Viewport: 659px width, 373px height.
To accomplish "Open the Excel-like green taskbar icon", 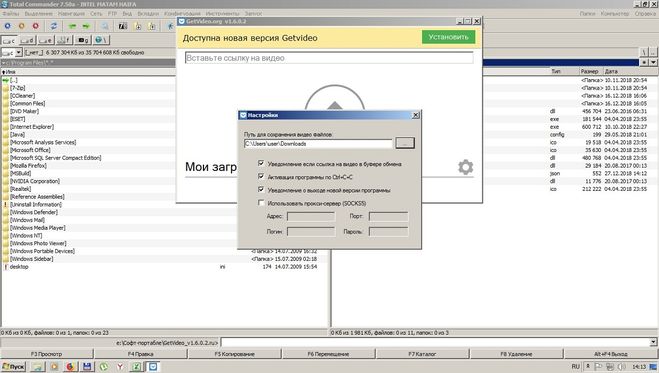I will [137, 367].
